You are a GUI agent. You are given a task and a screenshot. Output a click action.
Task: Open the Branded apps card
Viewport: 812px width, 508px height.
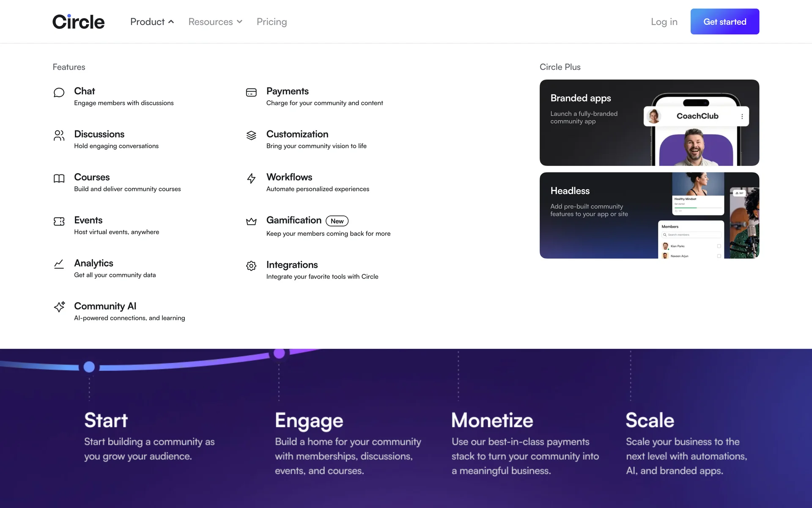point(592,123)
